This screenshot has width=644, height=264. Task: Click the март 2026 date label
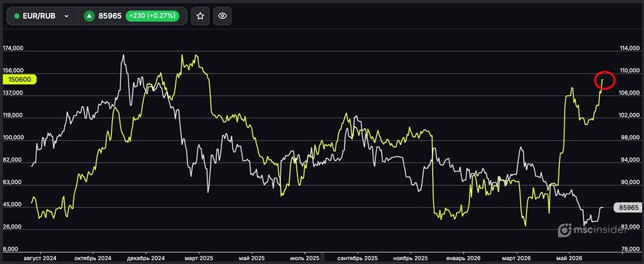[516, 259]
